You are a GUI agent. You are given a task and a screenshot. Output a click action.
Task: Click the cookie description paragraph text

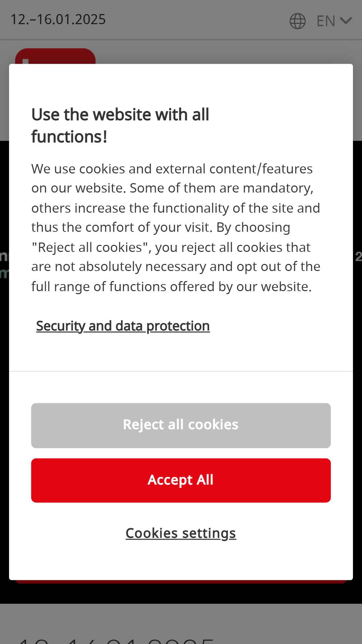(x=176, y=227)
